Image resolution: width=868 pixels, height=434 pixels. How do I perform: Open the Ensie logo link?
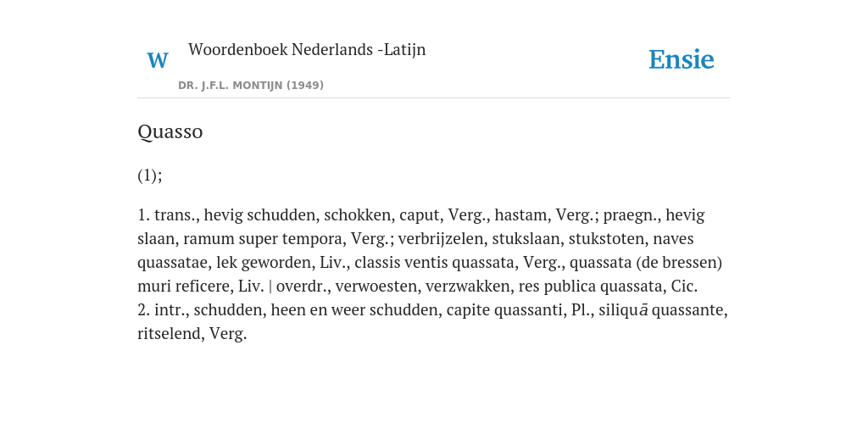click(x=682, y=59)
